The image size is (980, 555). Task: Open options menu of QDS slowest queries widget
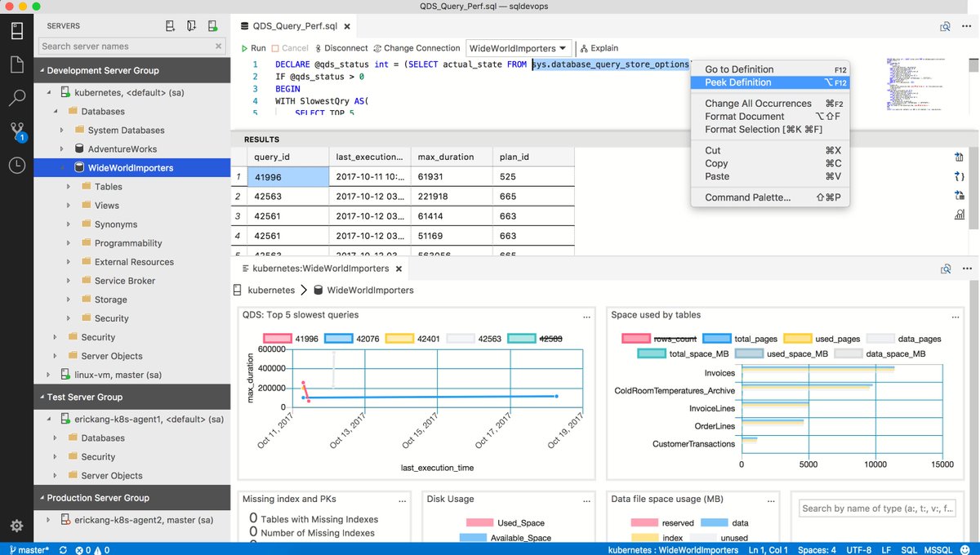[x=586, y=316]
